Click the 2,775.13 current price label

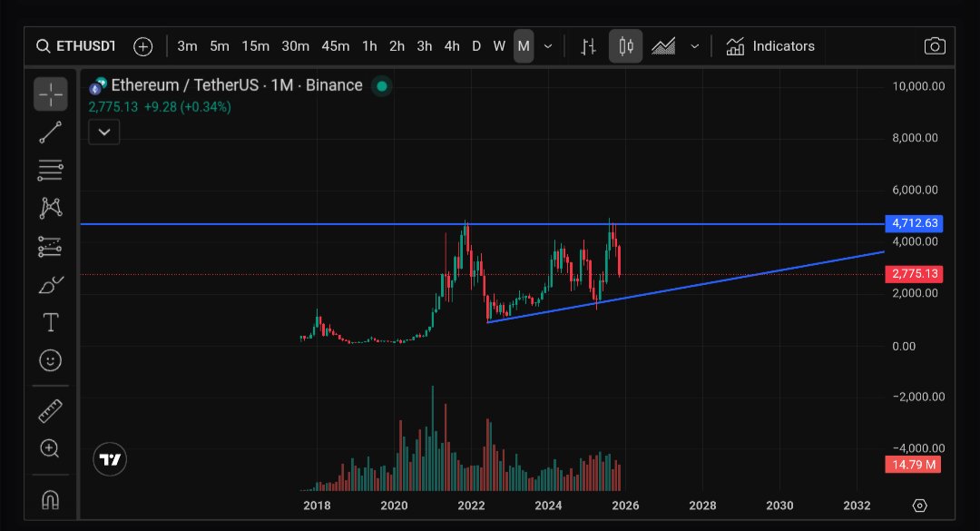click(915, 274)
